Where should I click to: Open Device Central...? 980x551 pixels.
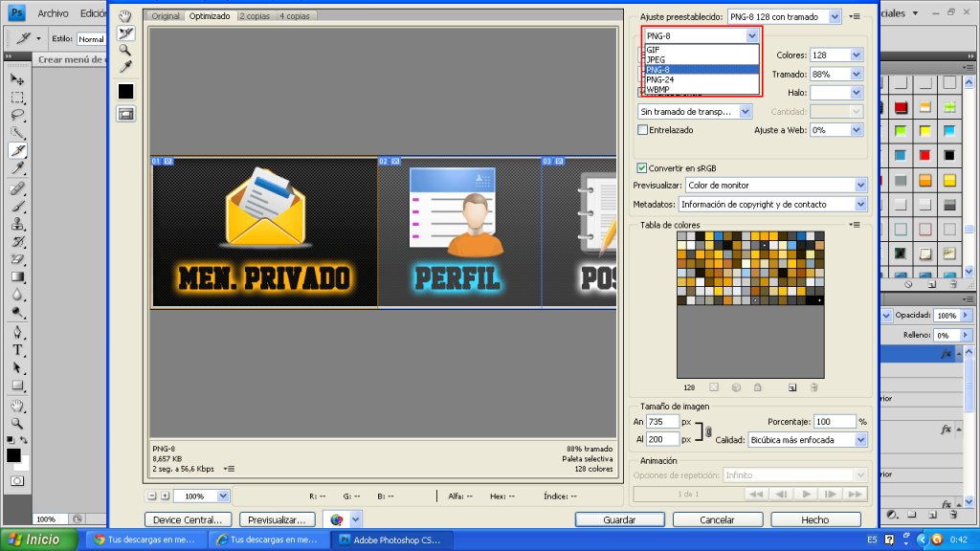point(189,519)
